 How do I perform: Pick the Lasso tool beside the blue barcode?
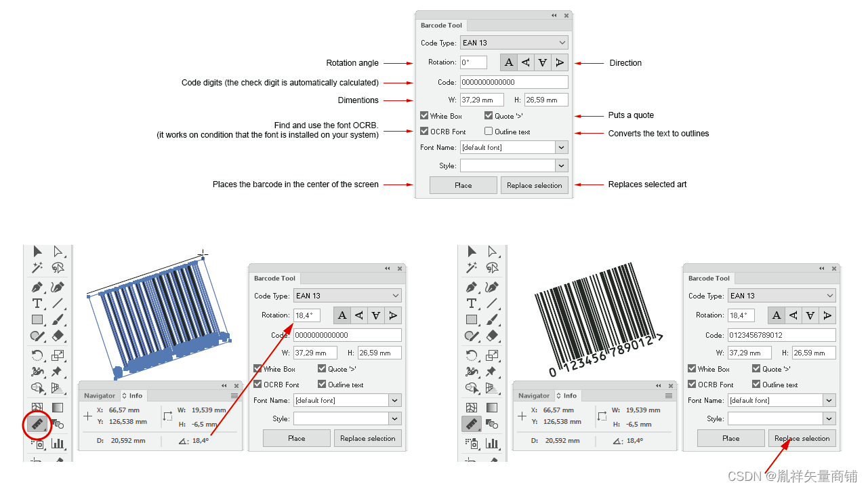[x=58, y=268]
